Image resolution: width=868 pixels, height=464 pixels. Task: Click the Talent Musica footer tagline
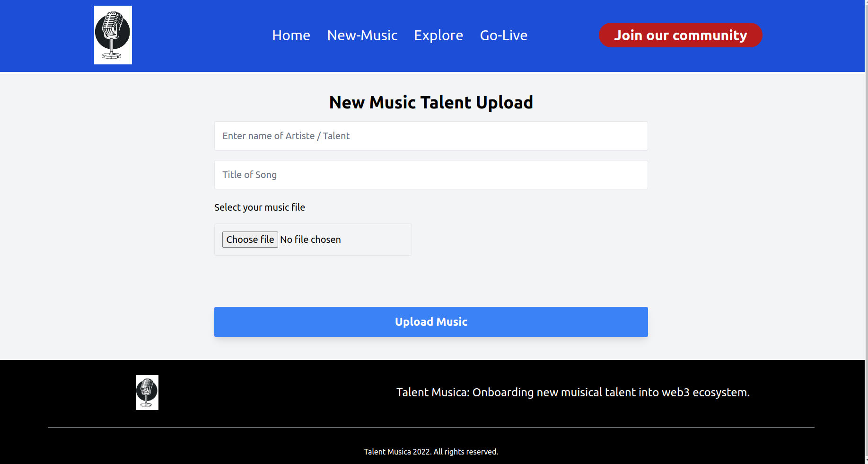tap(573, 392)
